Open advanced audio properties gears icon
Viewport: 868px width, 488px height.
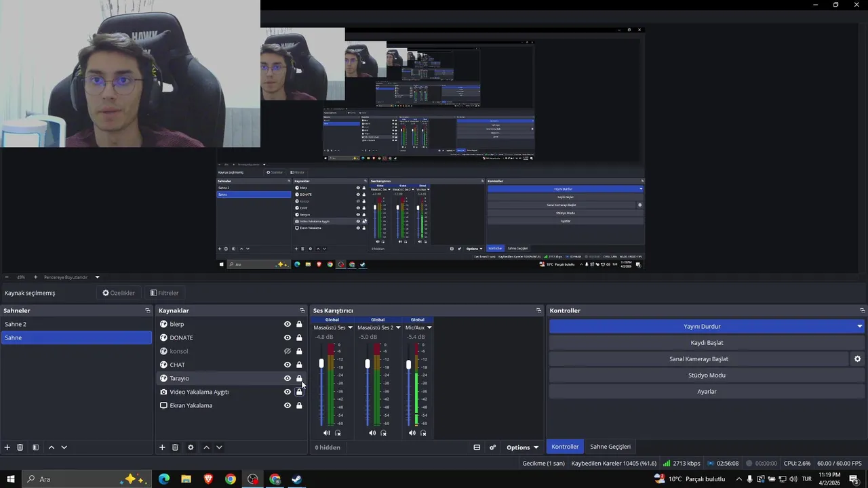(493, 447)
